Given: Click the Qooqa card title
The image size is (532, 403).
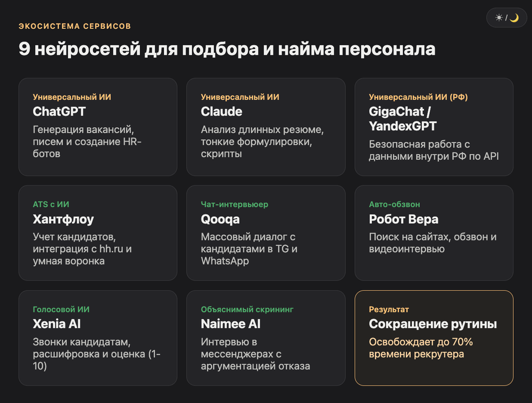Looking at the screenshot, I should point(220,219).
